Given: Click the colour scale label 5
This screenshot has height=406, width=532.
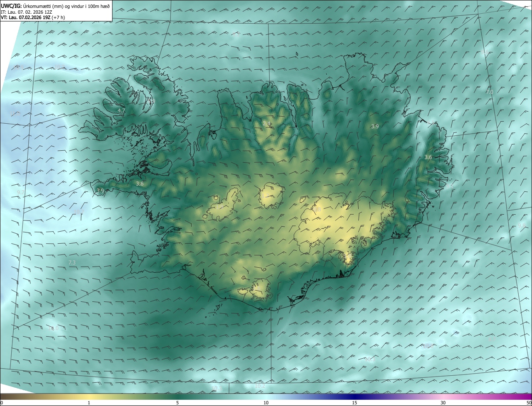Looking at the screenshot, I should click(x=177, y=403).
